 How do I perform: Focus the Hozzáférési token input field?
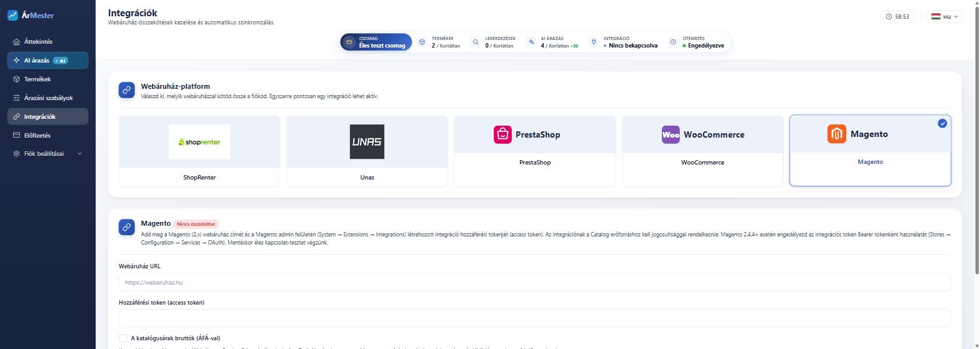pos(534,318)
